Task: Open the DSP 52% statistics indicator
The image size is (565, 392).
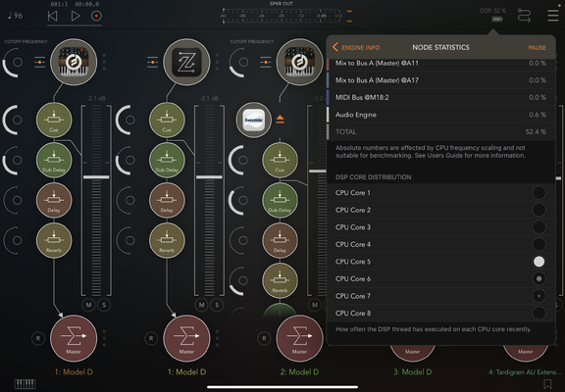Action: click(x=493, y=15)
